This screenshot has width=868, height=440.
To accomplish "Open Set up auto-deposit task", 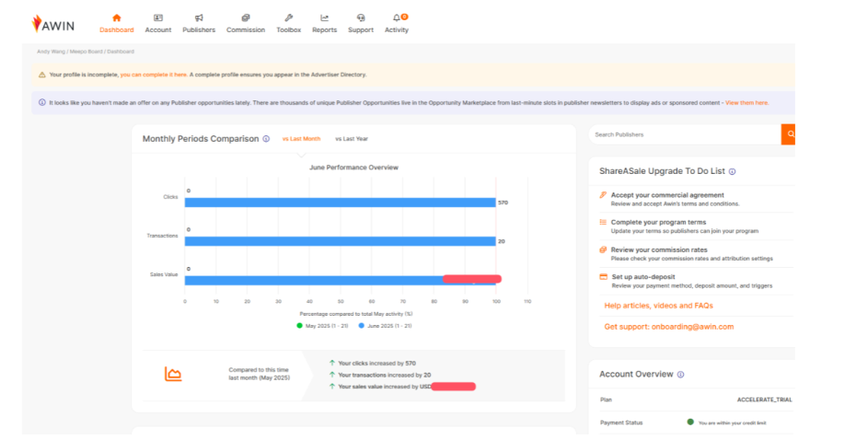I will pyautogui.click(x=643, y=277).
